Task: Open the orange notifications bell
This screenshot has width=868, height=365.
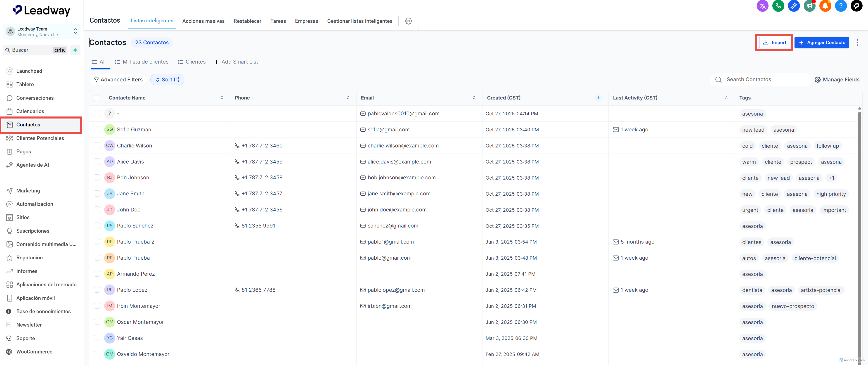Action: point(825,6)
